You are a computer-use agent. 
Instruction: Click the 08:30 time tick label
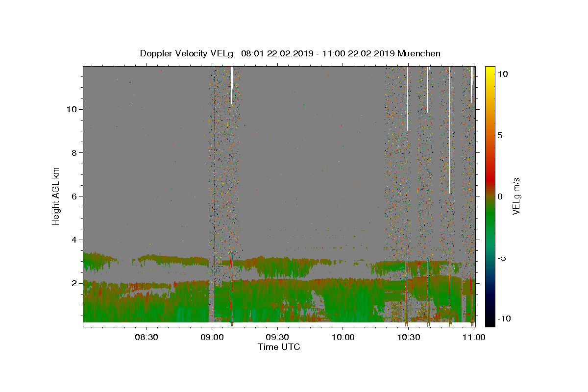[147, 337]
